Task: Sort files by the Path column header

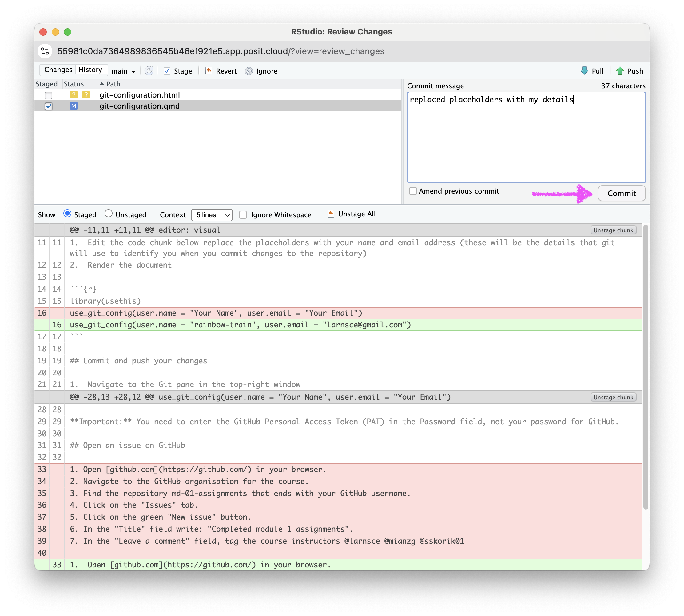Action: click(x=113, y=84)
